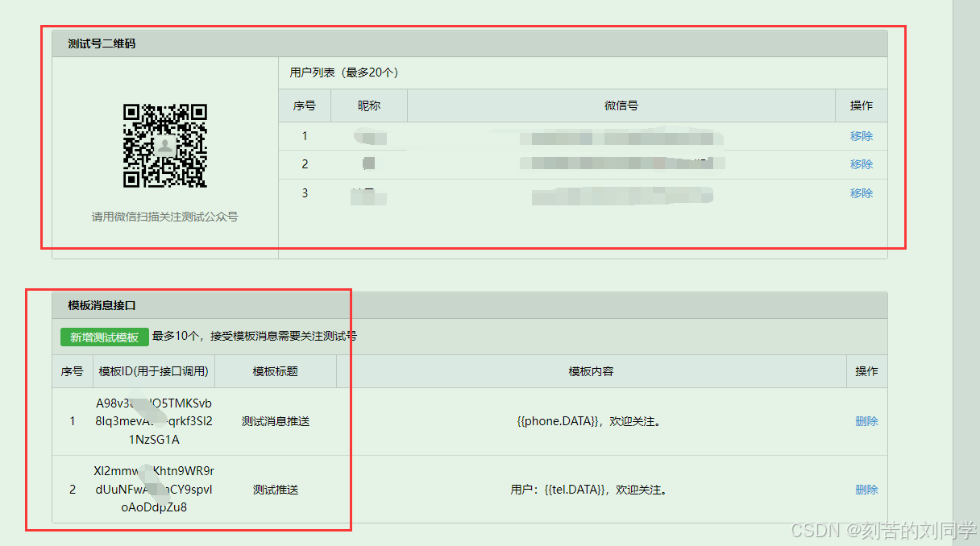Remove user number 3 via 移除 link
The height and width of the screenshot is (546, 980).
pos(862,193)
